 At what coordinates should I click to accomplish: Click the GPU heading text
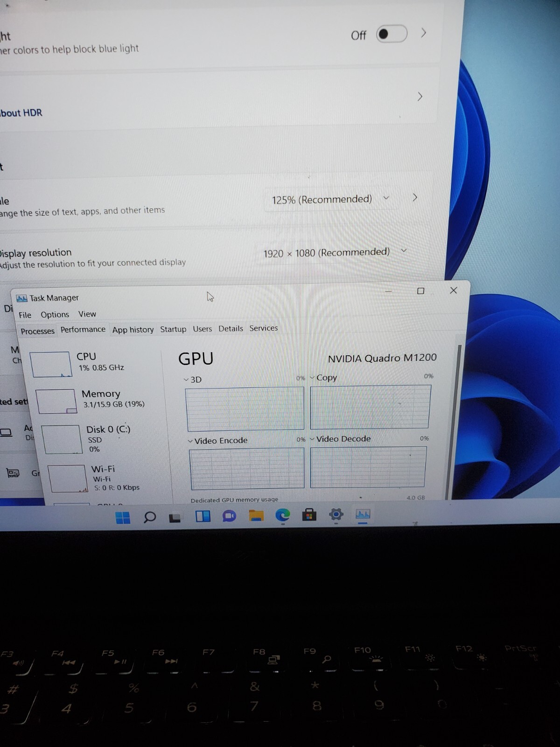196,359
